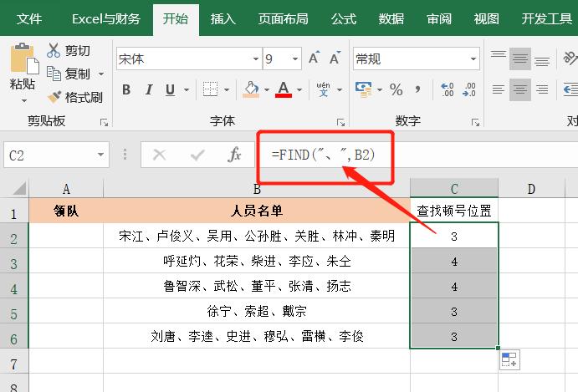Click the 剪切 cut button label
Image resolution: width=578 pixels, height=392 pixels.
[x=78, y=50]
